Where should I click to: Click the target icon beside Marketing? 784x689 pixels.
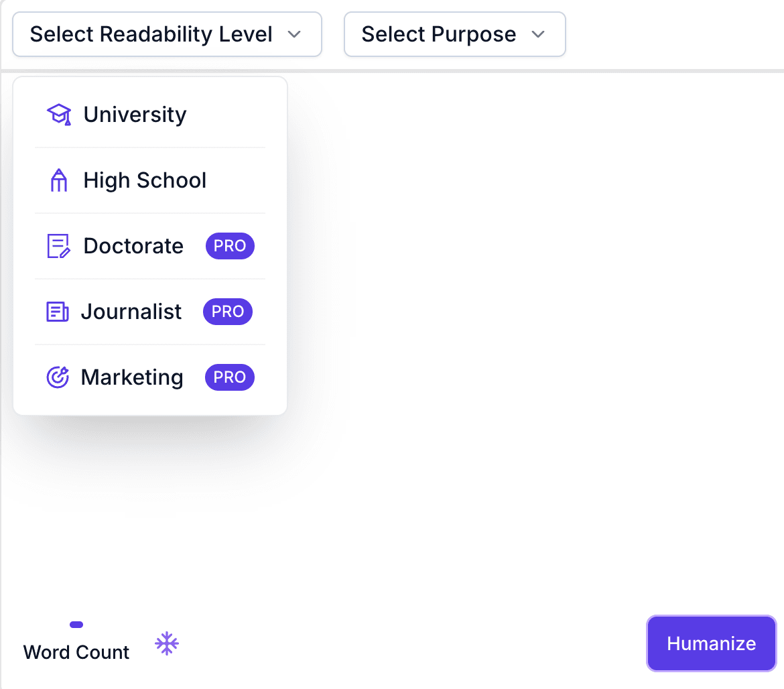pyautogui.click(x=58, y=377)
